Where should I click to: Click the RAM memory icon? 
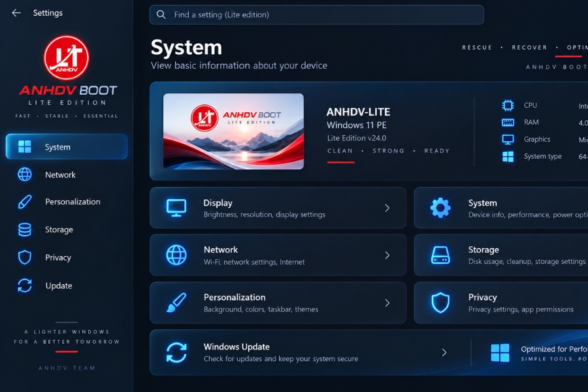tap(508, 122)
